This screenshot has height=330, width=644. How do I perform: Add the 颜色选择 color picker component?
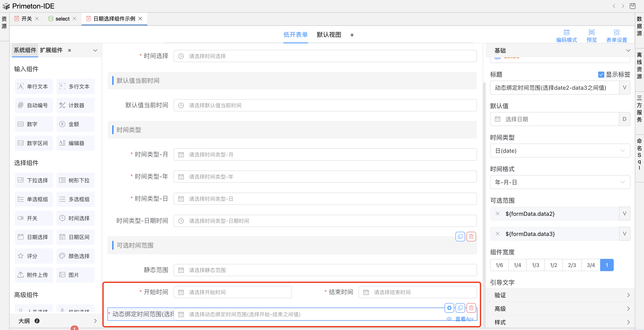pos(75,256)
